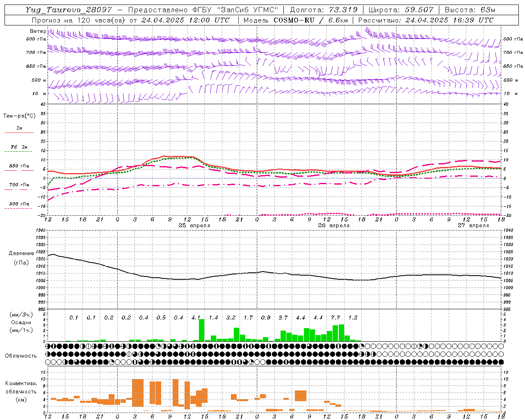Click the 3-hour precipitation value 7.7
The height and width of the screenshot is (420, 525).
coord(336,317)
